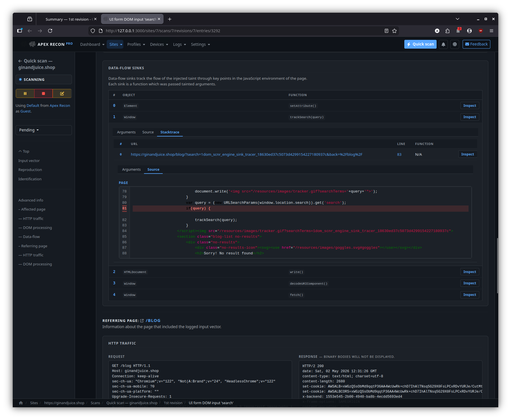Screen dimensions: 511x420
Task: Inspect the Window fetch() sink
Action: pyautogui.click(x=470, y=295)
